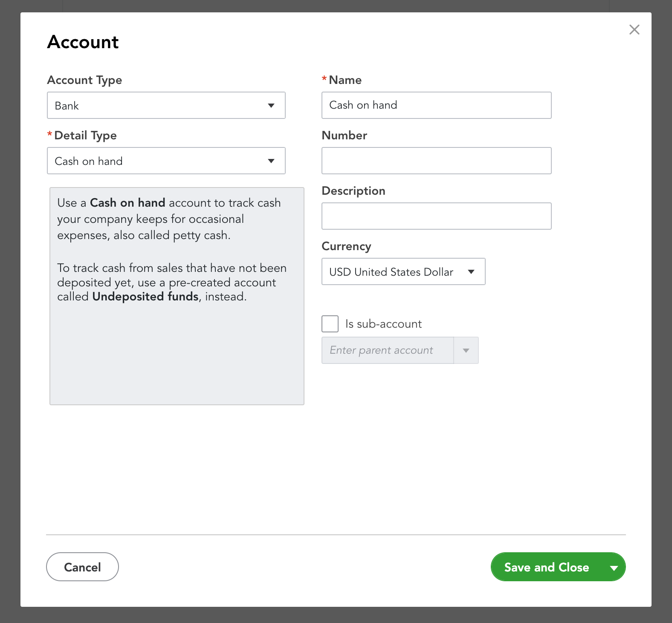This screenshot has width=672, height=623.
Task: Click the Detail Type caret arrow icon
Action: click(271, 161)
